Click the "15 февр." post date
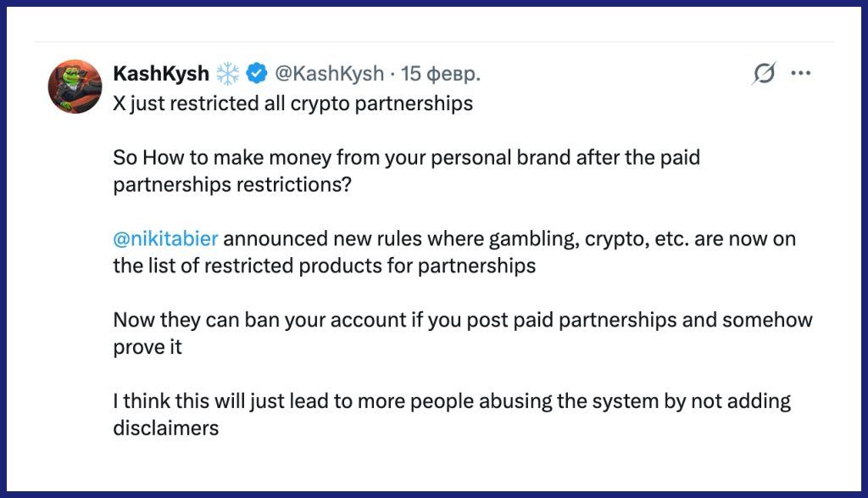Screen dimensions: 868x498 pyautogui.click(x=441, y=74)
